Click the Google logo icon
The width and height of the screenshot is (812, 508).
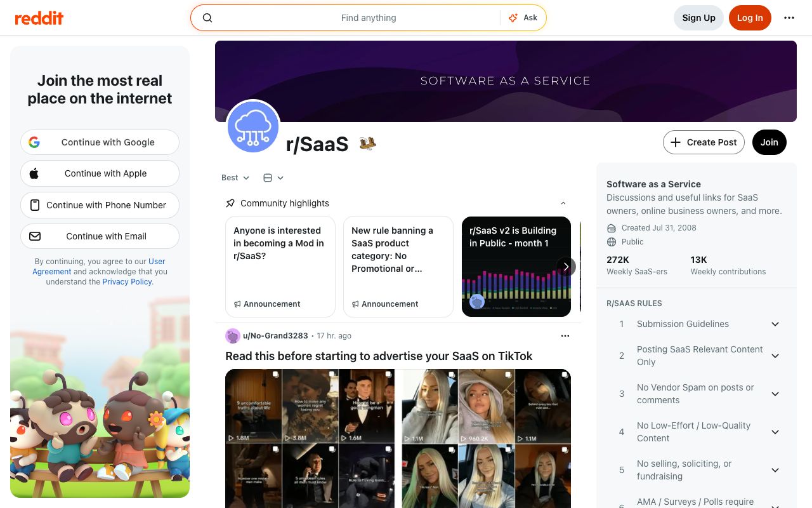point(34,142)
